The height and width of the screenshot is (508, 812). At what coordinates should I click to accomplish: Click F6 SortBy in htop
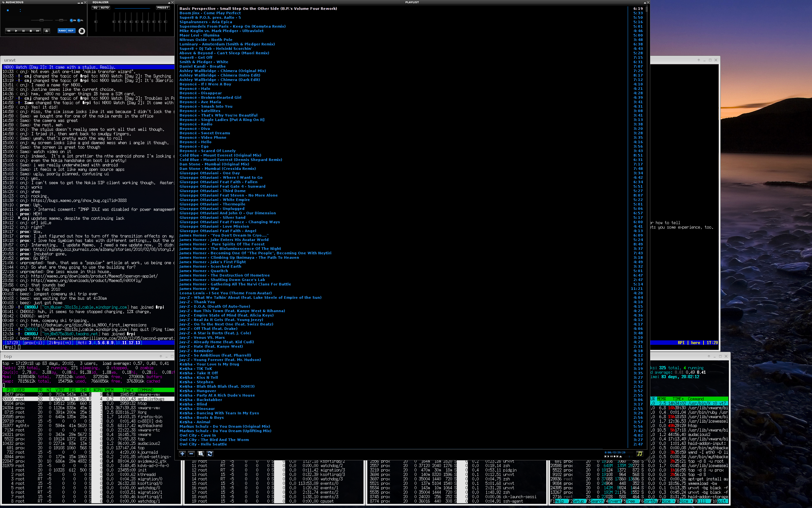pyautogui.click(x=648, y=501)
